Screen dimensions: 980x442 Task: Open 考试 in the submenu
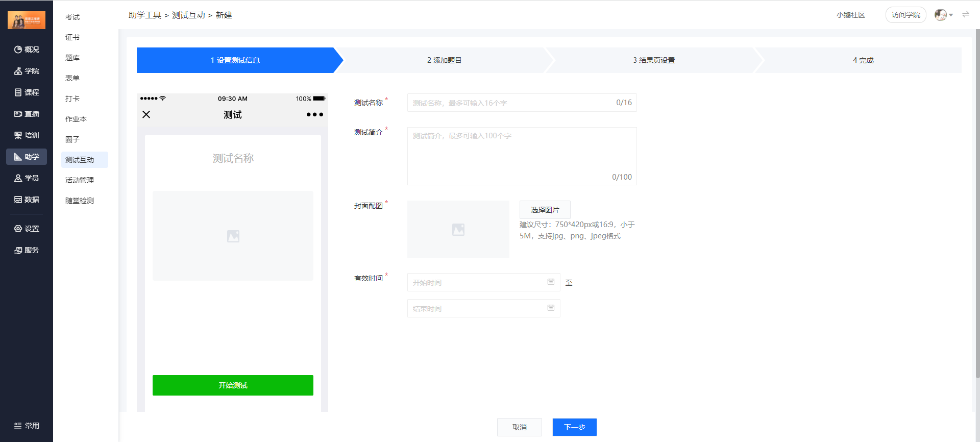(x=72, y=17)
